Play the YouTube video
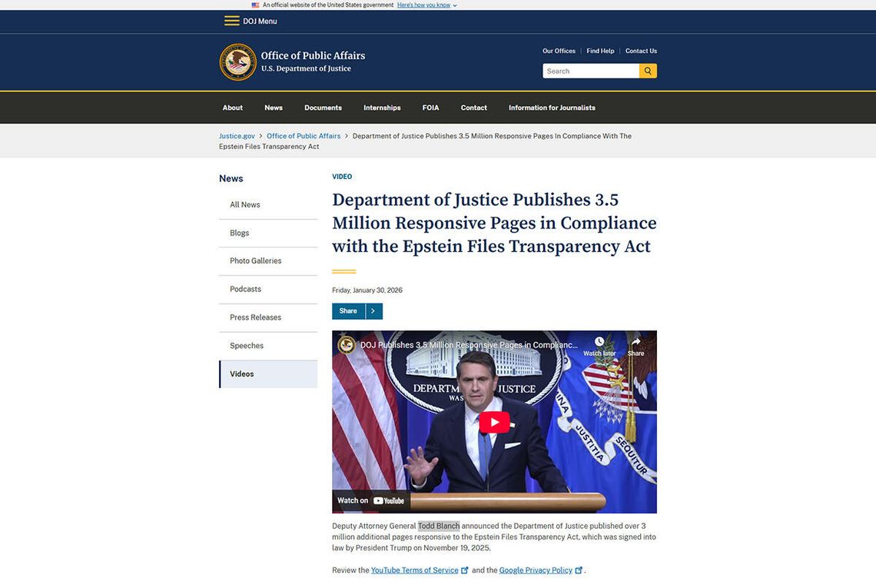 pyautogui.click(x=494, y=422)
